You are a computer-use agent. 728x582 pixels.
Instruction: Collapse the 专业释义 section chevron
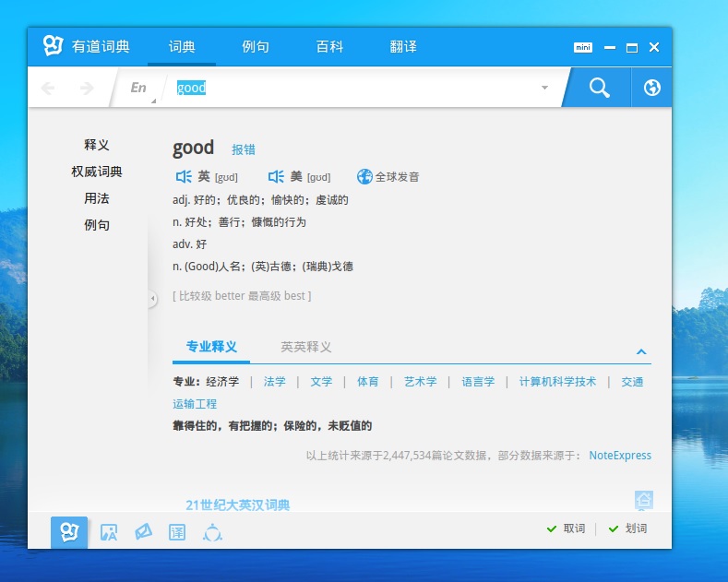click(641, 351)
